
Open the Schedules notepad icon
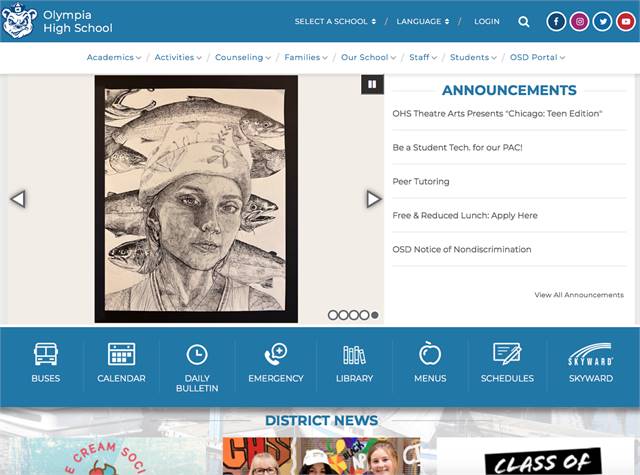click(x=507, y=353)
